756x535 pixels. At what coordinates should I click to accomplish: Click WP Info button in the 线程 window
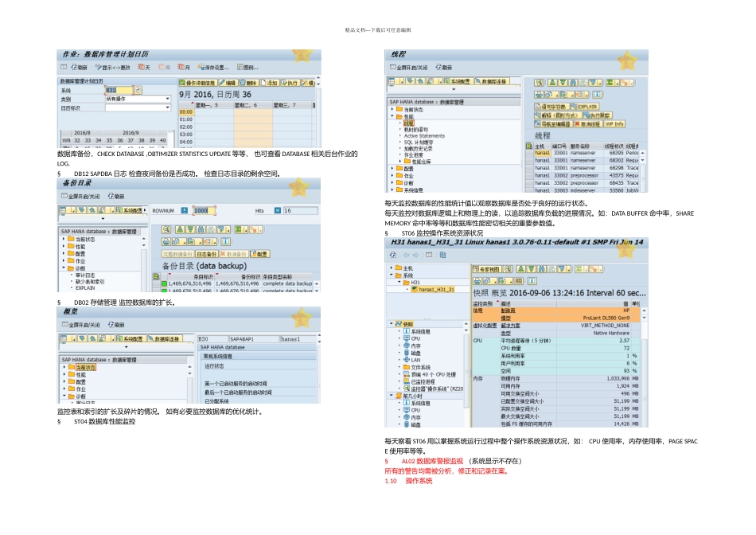[x=614, y=124]
